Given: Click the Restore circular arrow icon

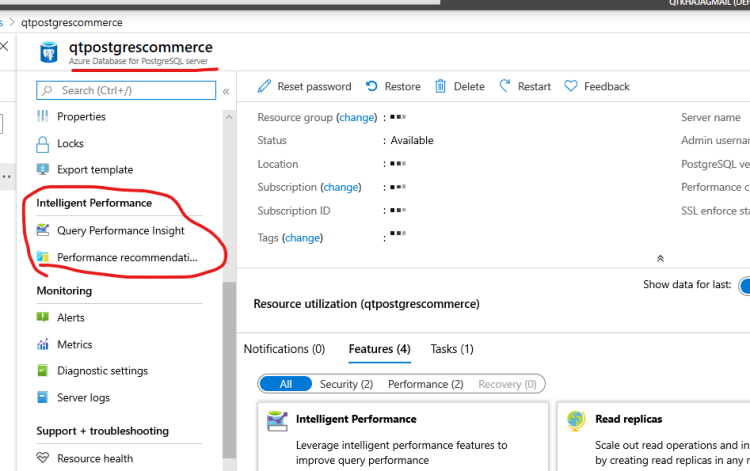Looking at the screenshot, I should coord(372,86).
